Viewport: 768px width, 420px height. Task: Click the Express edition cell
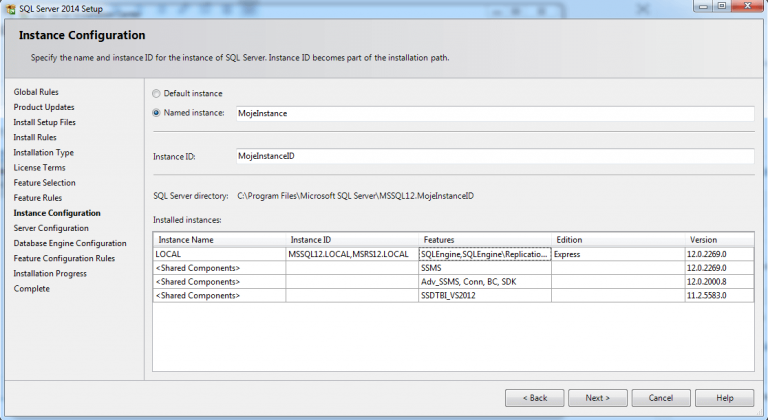point(618,254)
